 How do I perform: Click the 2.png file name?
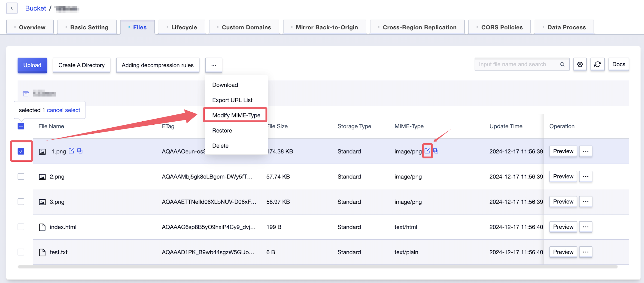[x=57, y=177]
